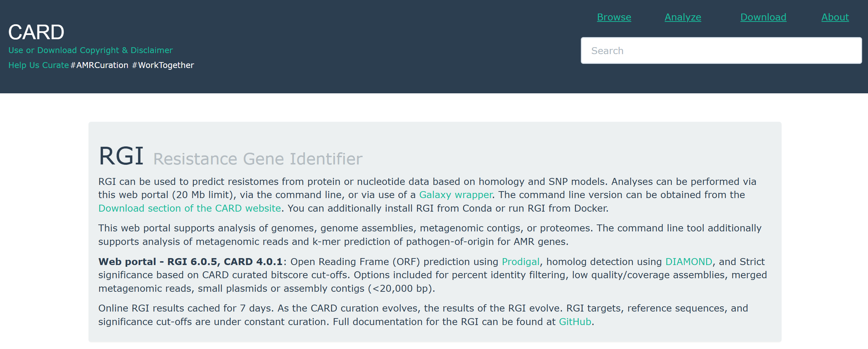The width and height of the screenshot is (868, 349).
Task: Click the #AMRCuration hashtag
Action: coord(99,65)
